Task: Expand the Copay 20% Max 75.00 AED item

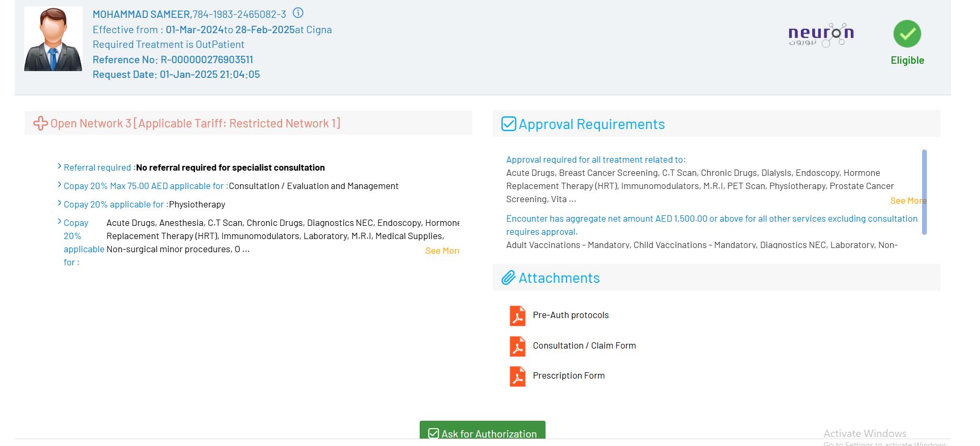Action: click(x=60, y=185)
